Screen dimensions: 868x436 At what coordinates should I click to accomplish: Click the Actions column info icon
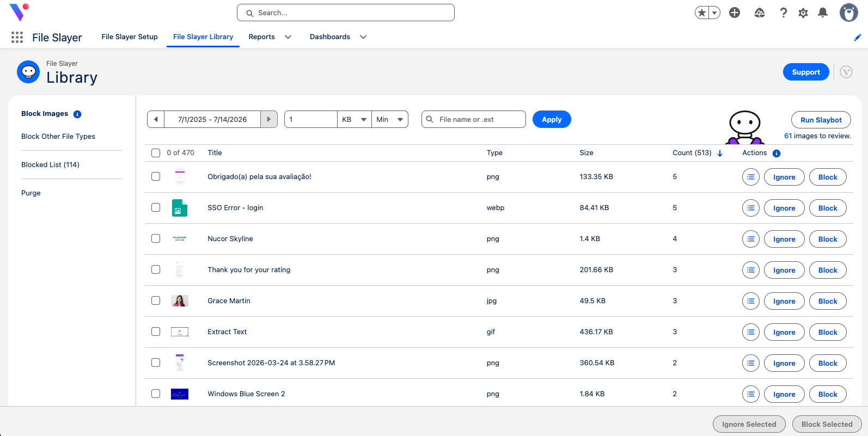(777, 153)
